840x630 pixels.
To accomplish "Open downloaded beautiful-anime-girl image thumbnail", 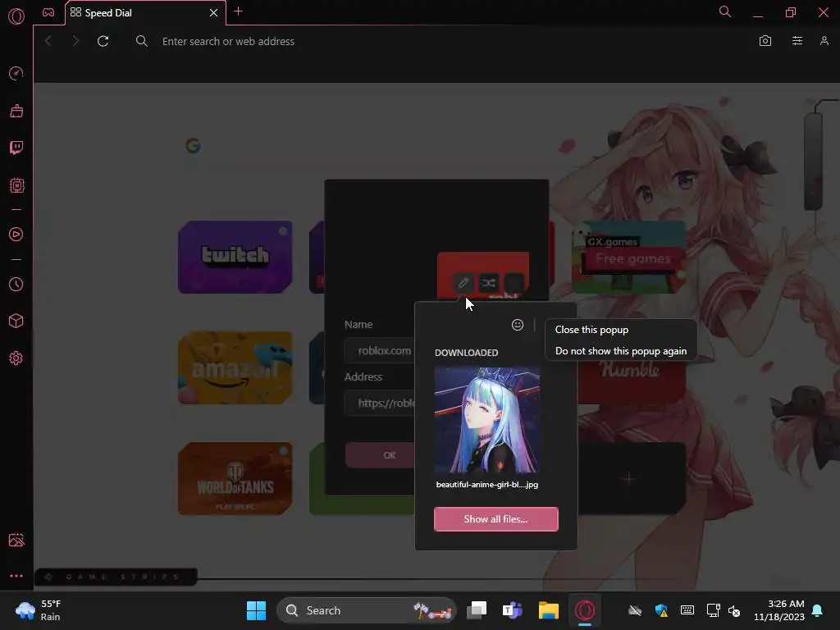I will tap(487, 420).
